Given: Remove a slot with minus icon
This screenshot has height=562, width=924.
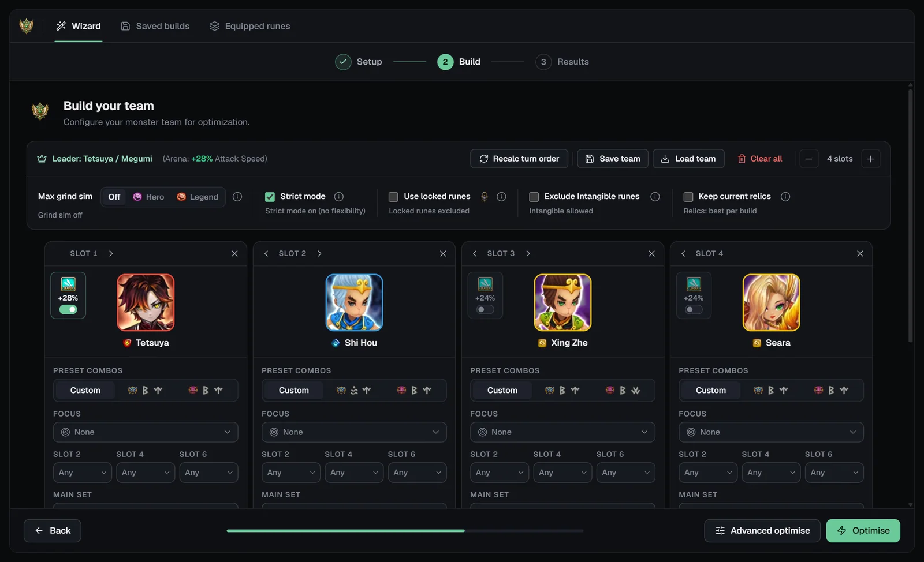Looking at the screenshot, I should [x=808, y=159].
